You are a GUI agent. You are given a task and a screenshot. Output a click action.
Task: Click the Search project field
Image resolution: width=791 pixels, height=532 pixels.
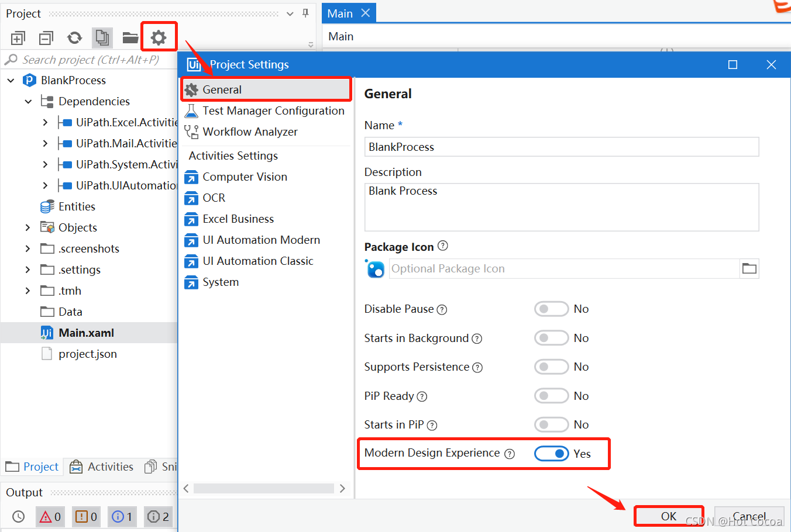pos(88,60)
